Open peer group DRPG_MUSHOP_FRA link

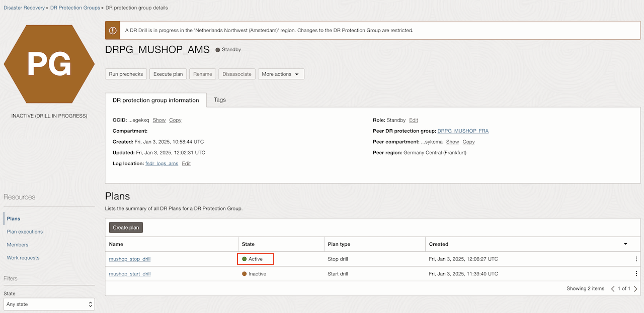coord(463,131)
